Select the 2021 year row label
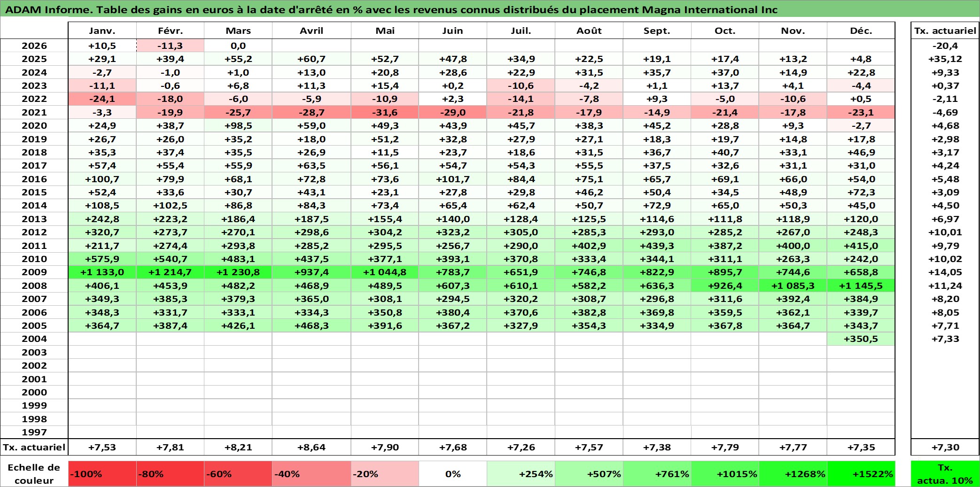Screen dimensions: 980x487 click(x=34, y=112)
